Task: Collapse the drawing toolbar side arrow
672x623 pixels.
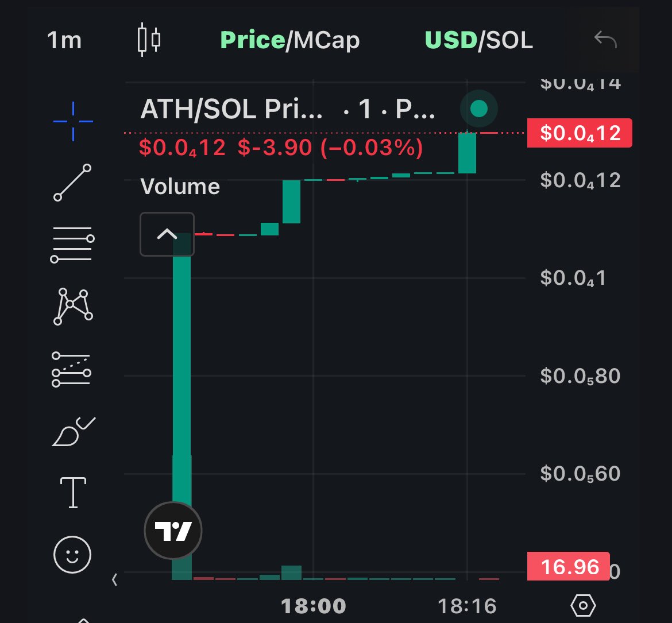Action: point(114,580)
